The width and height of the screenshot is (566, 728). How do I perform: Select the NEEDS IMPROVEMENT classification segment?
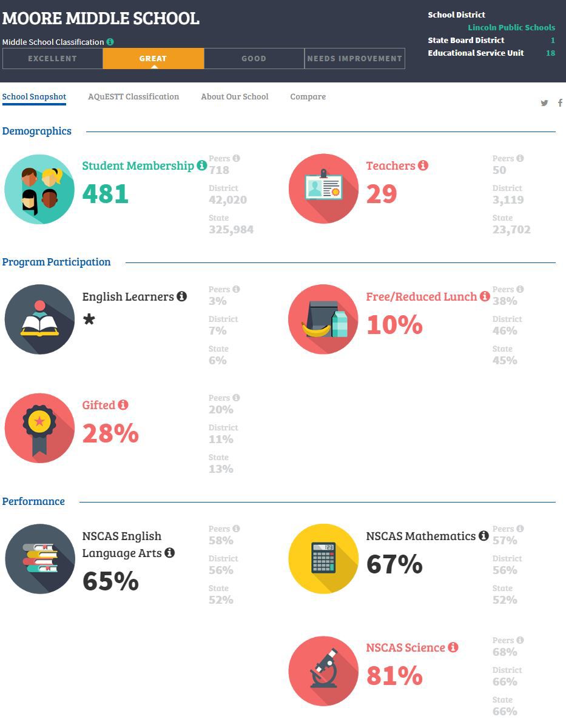click(355, 59)
